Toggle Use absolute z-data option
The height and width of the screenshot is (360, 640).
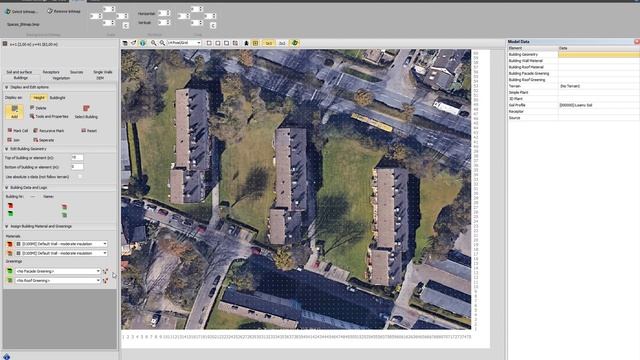tap(80, 177)
